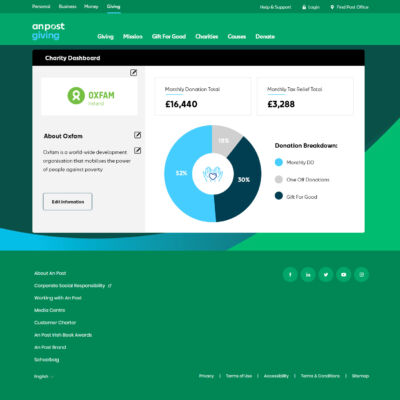Click the Oxfam description paragraph
The image size is (400, 400).
87,161
